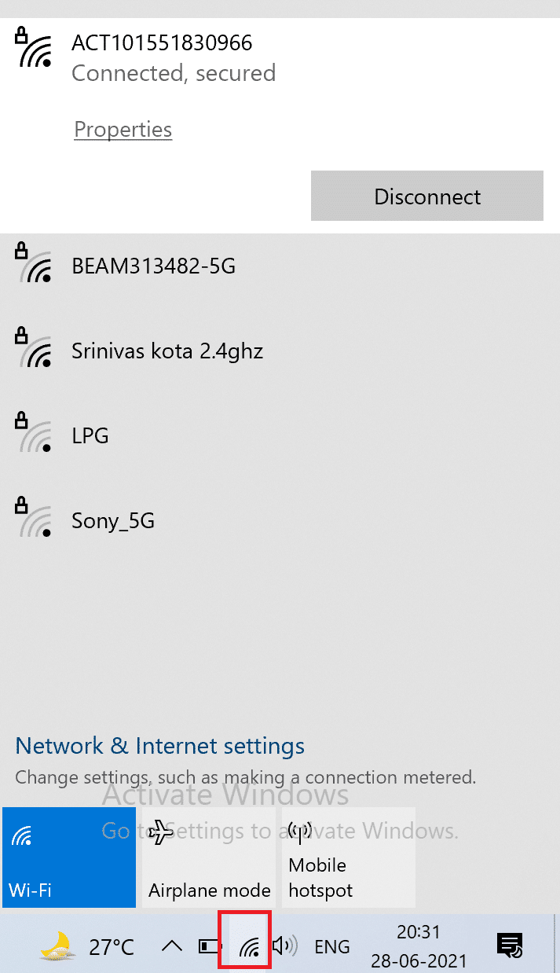Image resolution: width=560 pixels, height=973 pixels.
Task: Click the Disconnect button
Action: [426, 196]
